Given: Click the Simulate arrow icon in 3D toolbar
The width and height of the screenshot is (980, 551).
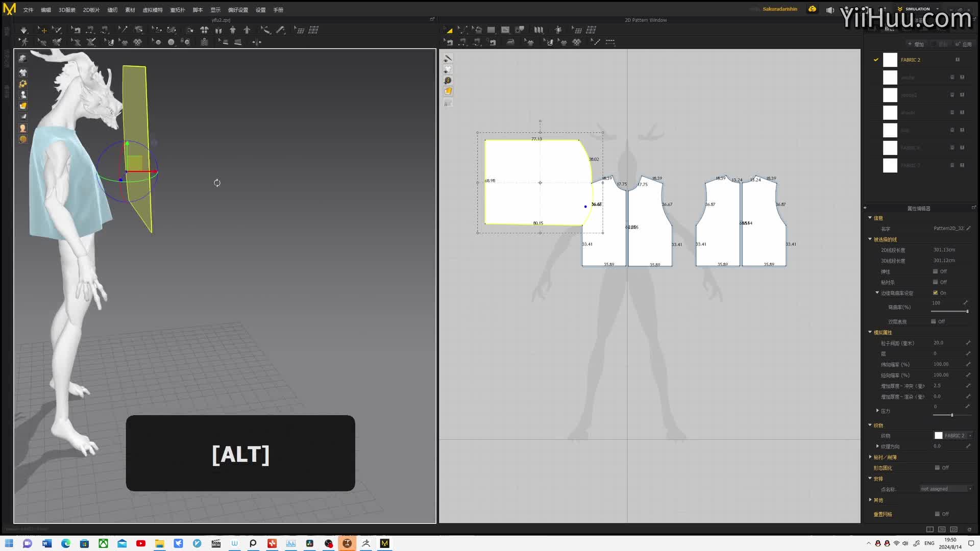Looking at the screenshot, I should [x=23, y=30].
